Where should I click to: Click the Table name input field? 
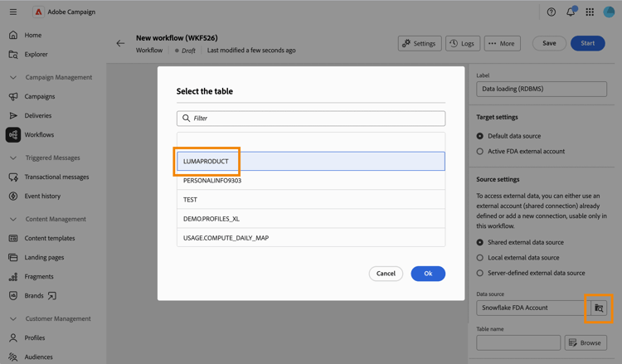(518, 343)
